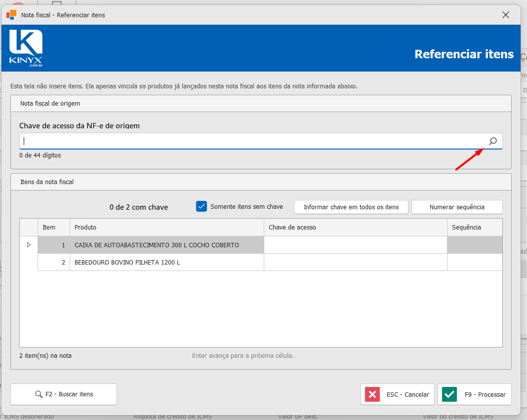Click the app icon in the title bar

tap(11, 15)
